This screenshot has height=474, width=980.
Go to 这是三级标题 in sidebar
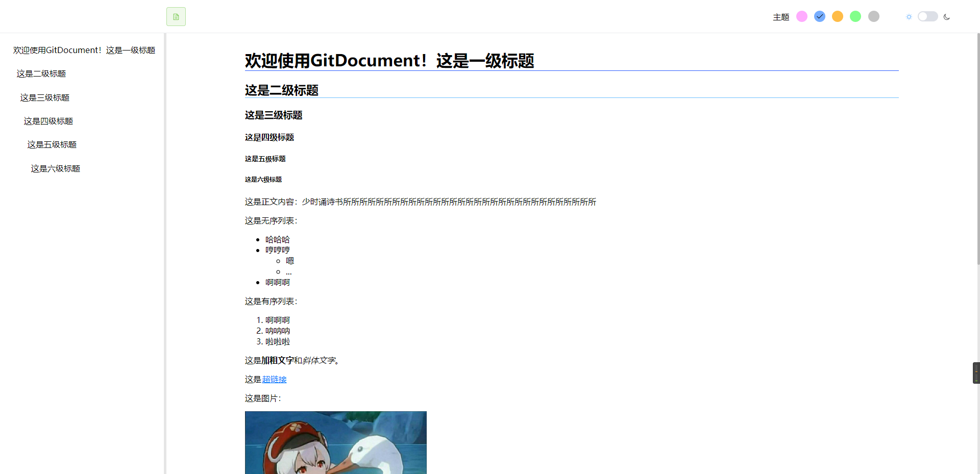(x=45, y=97)
